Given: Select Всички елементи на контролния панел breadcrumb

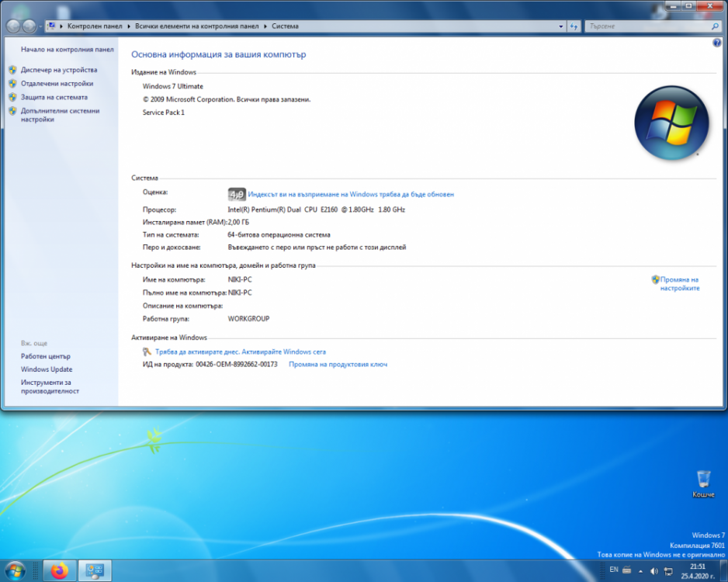Looking at the screenshot, I should pyautogui.click(x=197, y=26).
